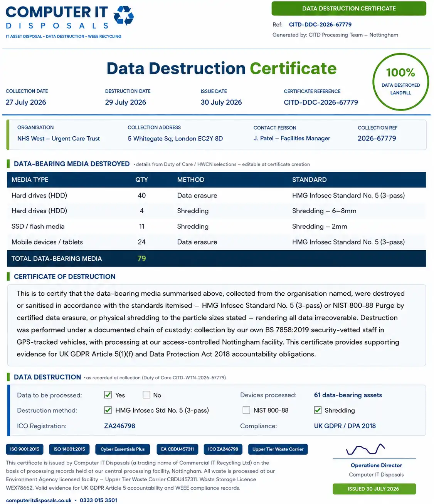Click quantity 11 for SSD / flash media

point(142,226)
